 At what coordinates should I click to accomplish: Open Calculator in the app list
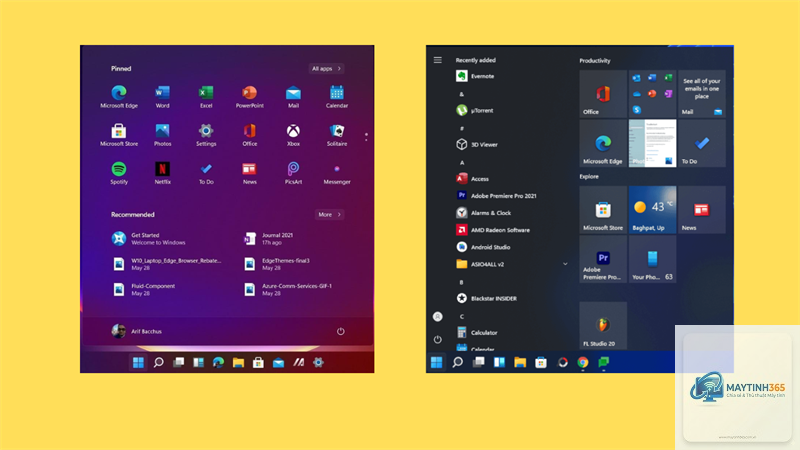point(477,332)
